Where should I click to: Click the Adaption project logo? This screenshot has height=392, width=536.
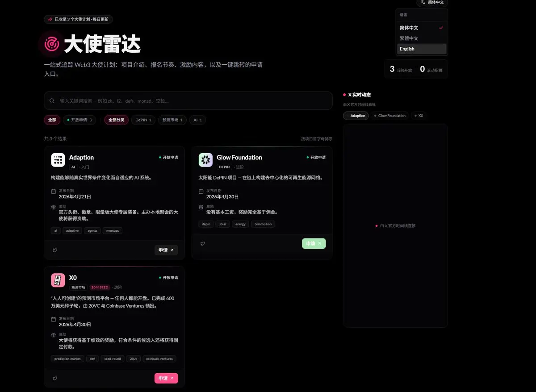click(x=58, y=160)
